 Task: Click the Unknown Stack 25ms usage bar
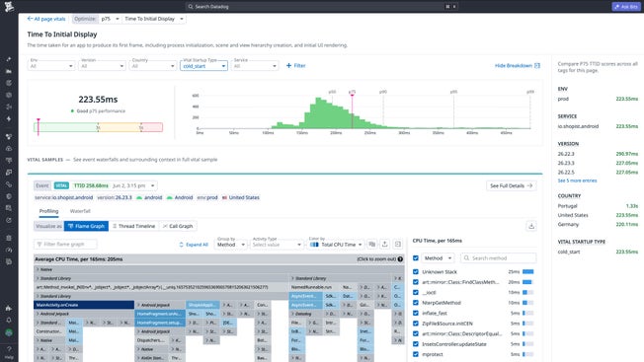[x=528, y=271]
